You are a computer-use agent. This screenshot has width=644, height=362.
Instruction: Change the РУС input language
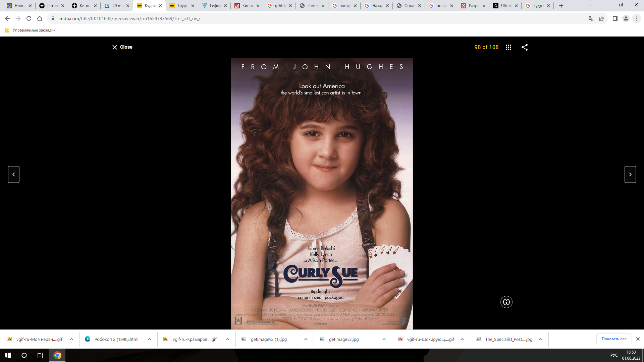point(614,355)
